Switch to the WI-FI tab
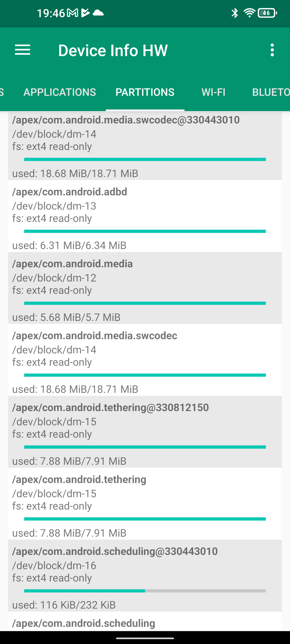 point(213,92)
